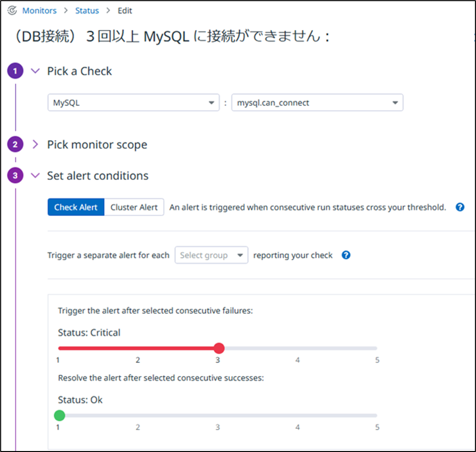Collapse the Set alert conditions section chevron
This screenshot has width=476, height=452.
35,176
